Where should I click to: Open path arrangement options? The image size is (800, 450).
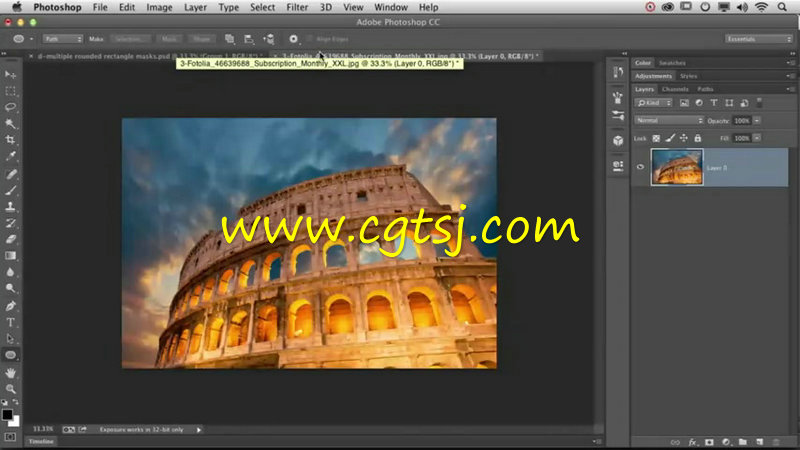(x=269, y=39)
